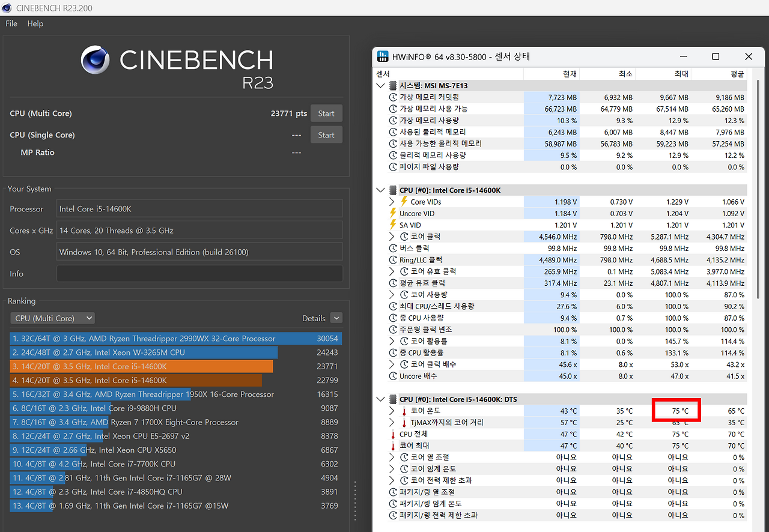Click the Info text field in Your System

(x=199, y=274)
